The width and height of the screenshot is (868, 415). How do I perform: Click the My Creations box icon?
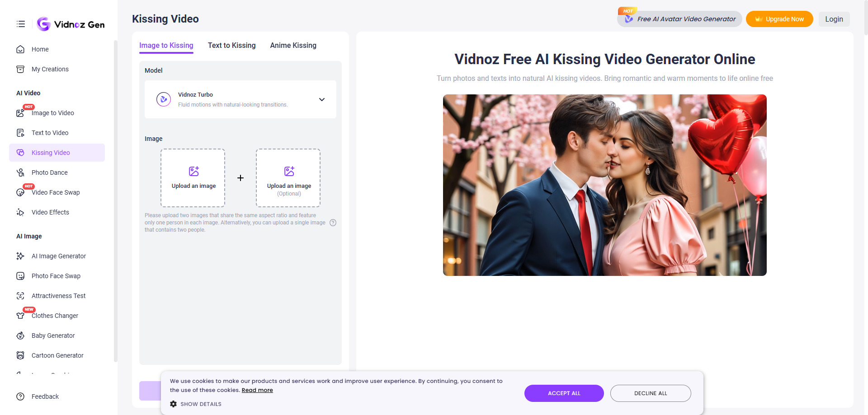pyautogui.click(x=20, y=69)
